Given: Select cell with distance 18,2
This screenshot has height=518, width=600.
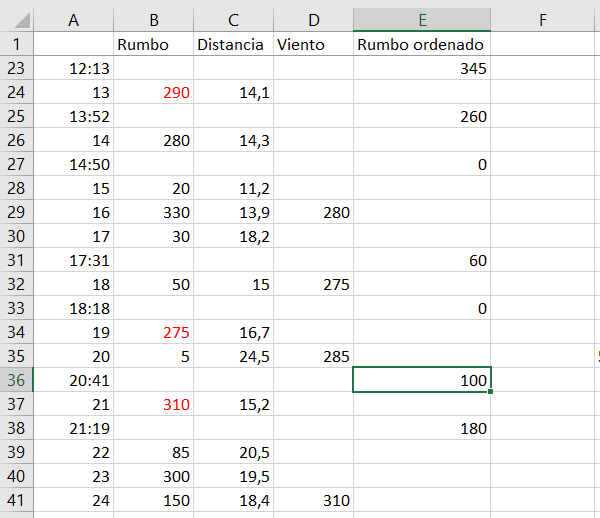Looking at the screenshot, I should click(233, 236).
